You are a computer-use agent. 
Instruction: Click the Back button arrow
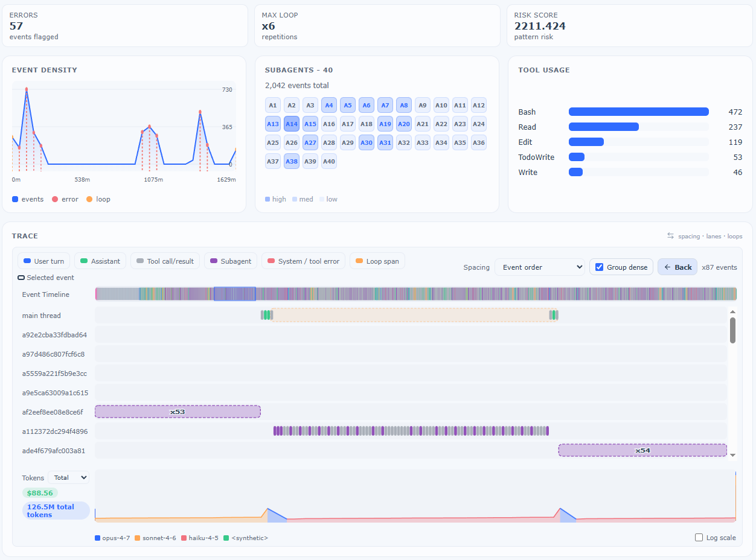click(667, 267)
